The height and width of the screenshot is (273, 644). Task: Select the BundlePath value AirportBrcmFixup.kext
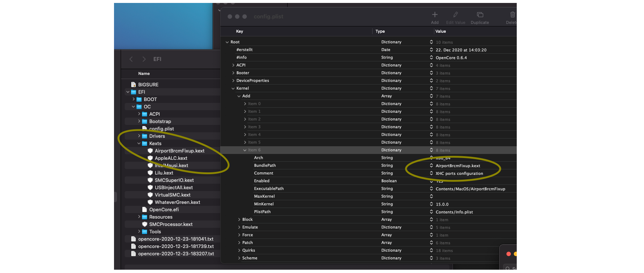point(458,166)
